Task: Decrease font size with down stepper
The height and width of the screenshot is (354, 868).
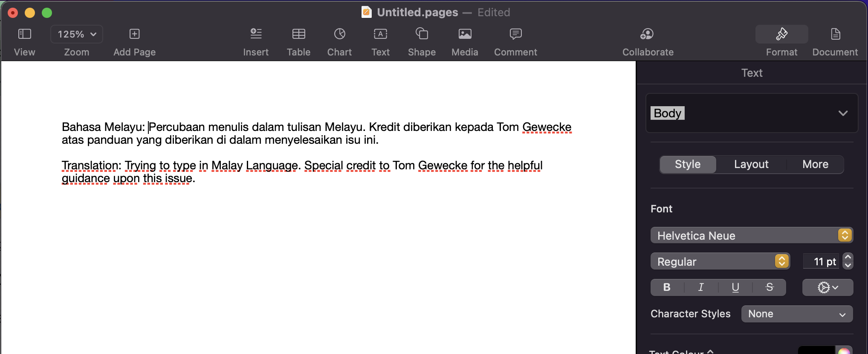Action: (x=848, y=265)
